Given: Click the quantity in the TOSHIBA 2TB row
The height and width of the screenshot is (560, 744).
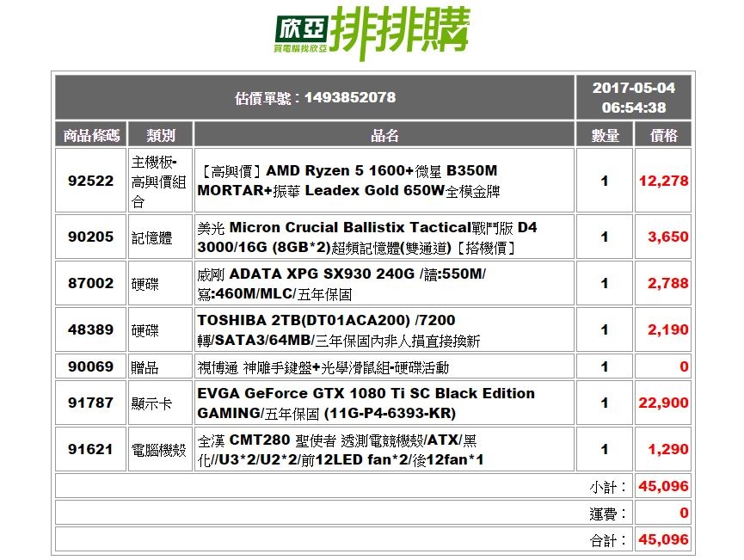Looking at the screenshot, I should [605, 329].
